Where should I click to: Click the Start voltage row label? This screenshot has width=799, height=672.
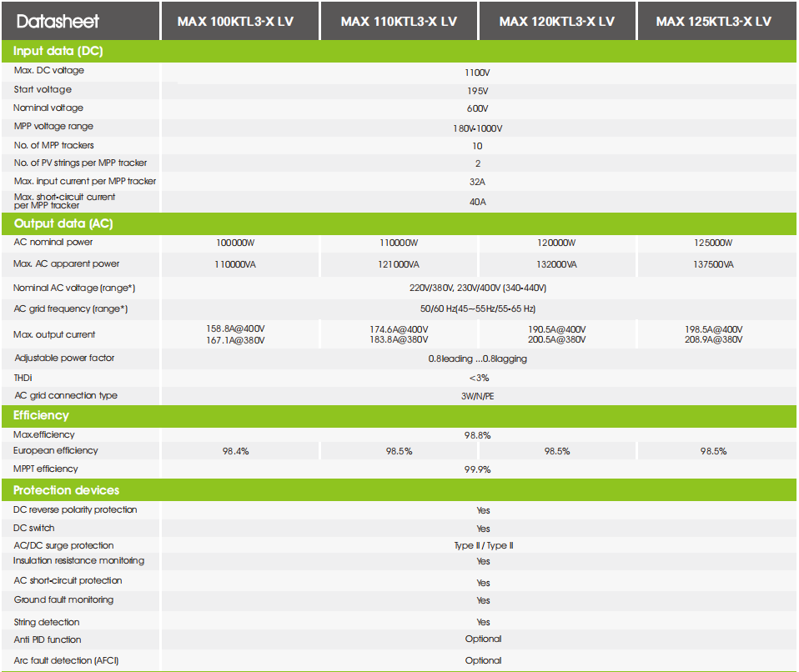pos(43,90)
